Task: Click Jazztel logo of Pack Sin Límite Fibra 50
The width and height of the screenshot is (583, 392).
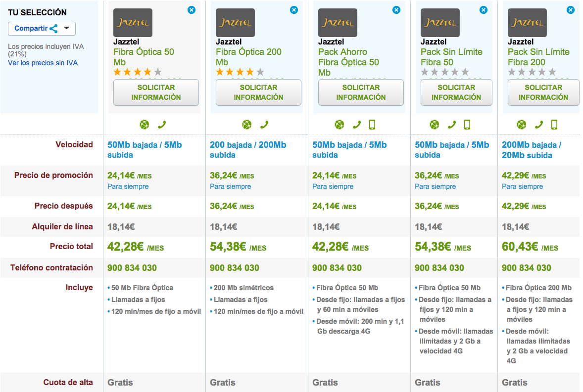Action: tap(440, 23)
